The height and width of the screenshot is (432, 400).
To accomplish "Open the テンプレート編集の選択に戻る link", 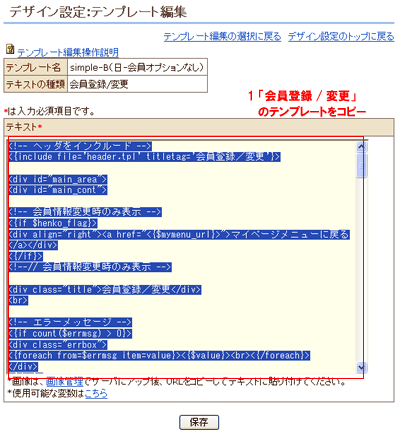I will pos(222,36).
